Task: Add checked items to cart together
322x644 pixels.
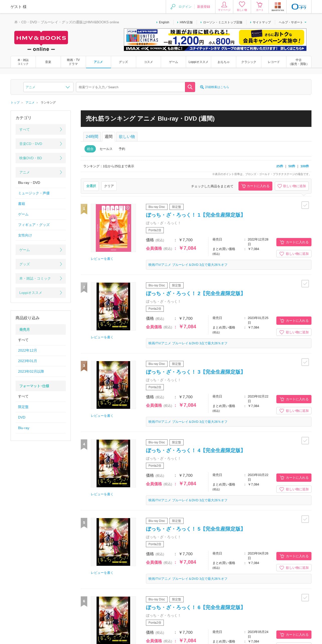Action: (x=255, y=186)
